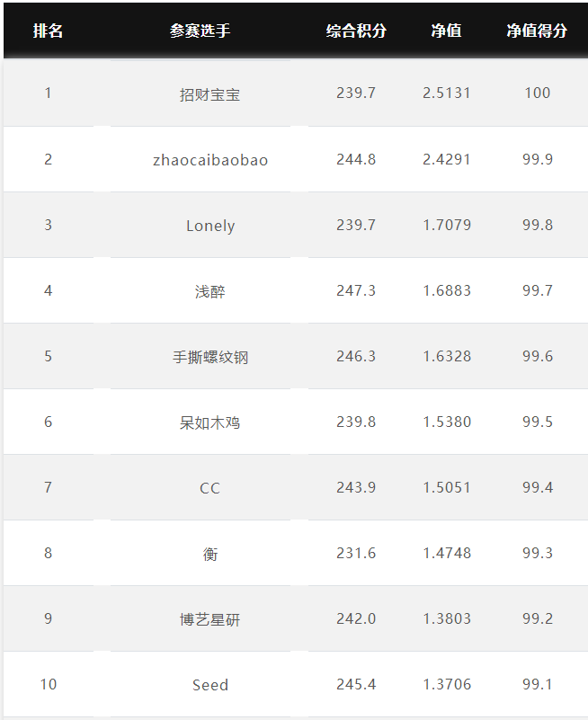
Task: Click the 参赛选手 column header
Action: [x=200, y=31]
